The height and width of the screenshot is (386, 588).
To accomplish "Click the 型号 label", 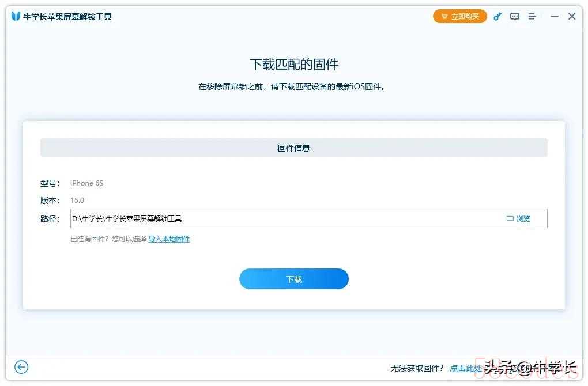I will pyautogui.click(x=50, y=183).
